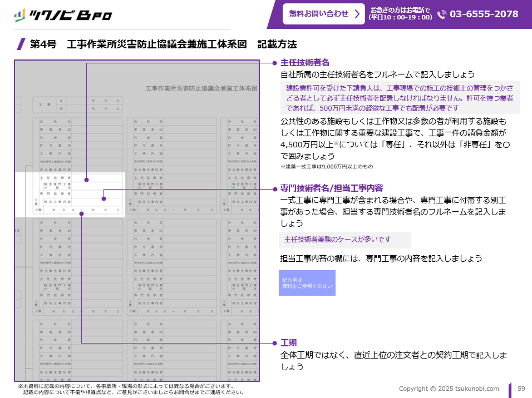Viewport: 532px width, 398px height.
Task: Click the purple note about 建設業許可を受けた下請負人
Action: [x=400, y=98]
